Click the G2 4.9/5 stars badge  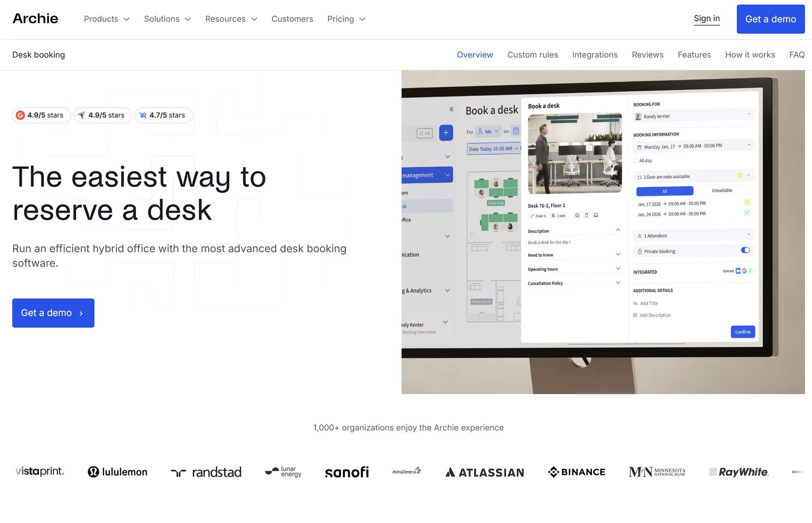pos(40,115)
